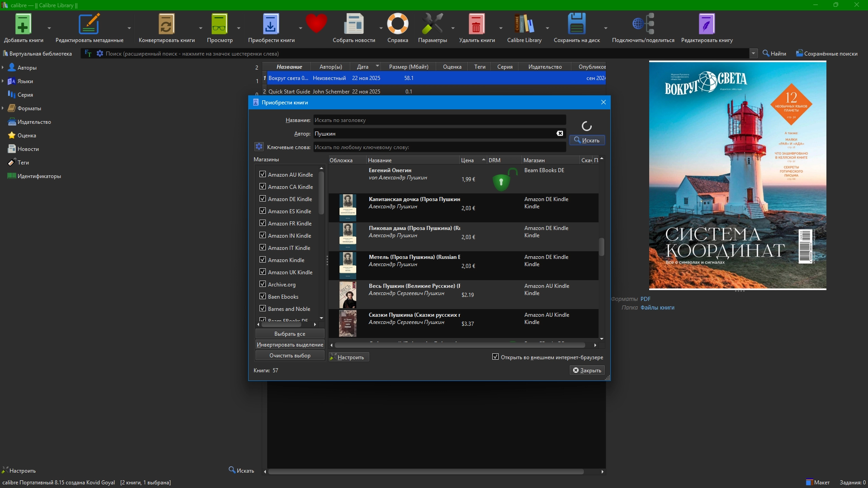Open the PDF format link
Screen dimensions: 868x488
[645, 299]
